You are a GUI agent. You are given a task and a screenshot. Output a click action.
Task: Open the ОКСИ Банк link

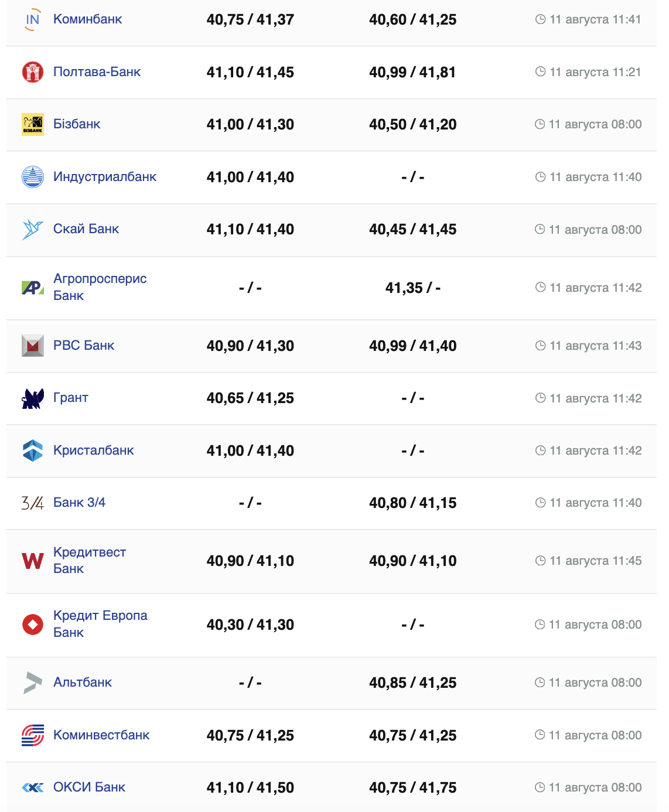pos(89,787)
